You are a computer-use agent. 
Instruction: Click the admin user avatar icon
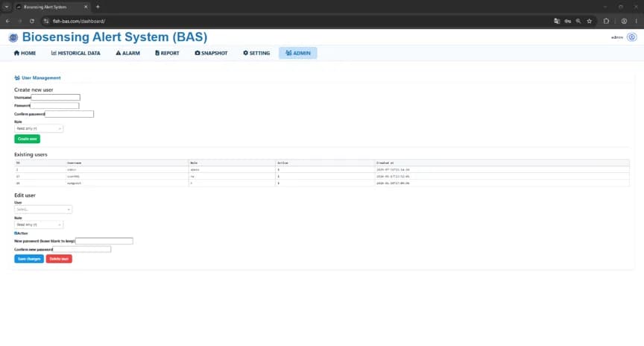pyautogui.click(x=631, y=37)
